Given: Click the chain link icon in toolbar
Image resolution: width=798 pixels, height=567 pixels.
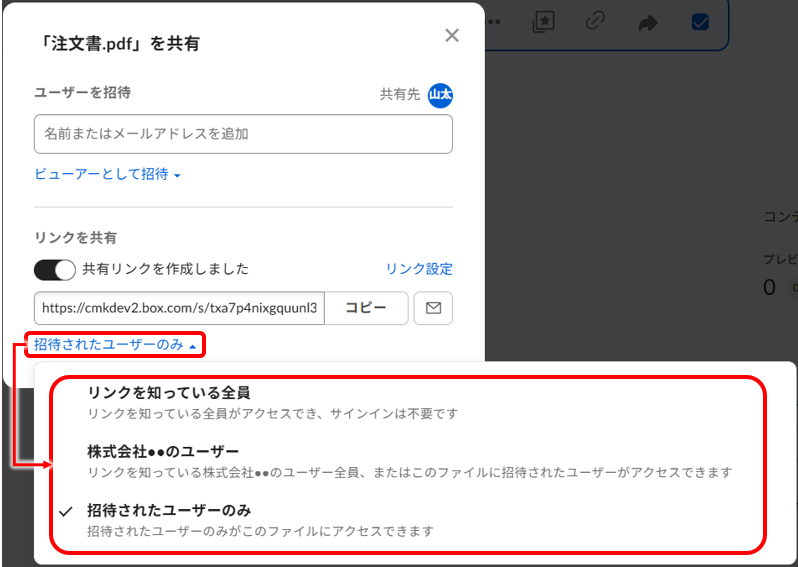Looking at the screenshot, I should [595, 21].
